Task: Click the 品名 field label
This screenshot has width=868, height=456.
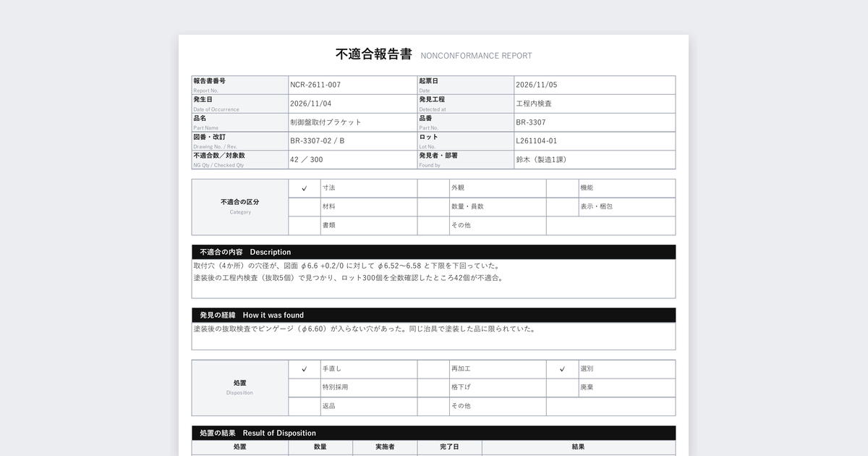Action: (x=200, y=118)
